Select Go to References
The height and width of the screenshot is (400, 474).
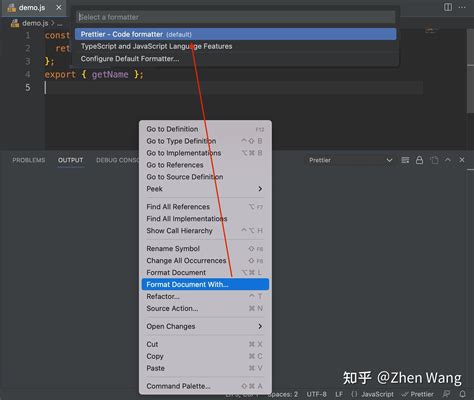(x=205, y=165)
